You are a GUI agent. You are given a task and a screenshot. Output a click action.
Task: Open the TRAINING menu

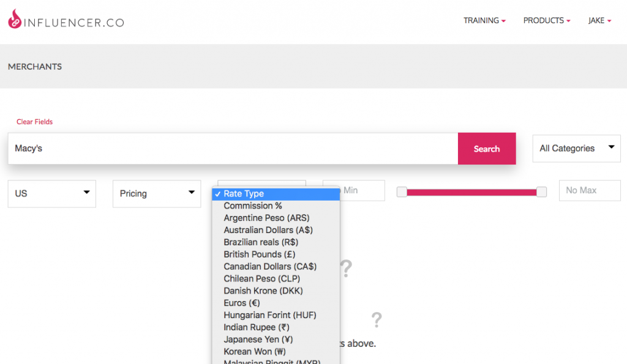pyautogui.click(x=484, y=20)
